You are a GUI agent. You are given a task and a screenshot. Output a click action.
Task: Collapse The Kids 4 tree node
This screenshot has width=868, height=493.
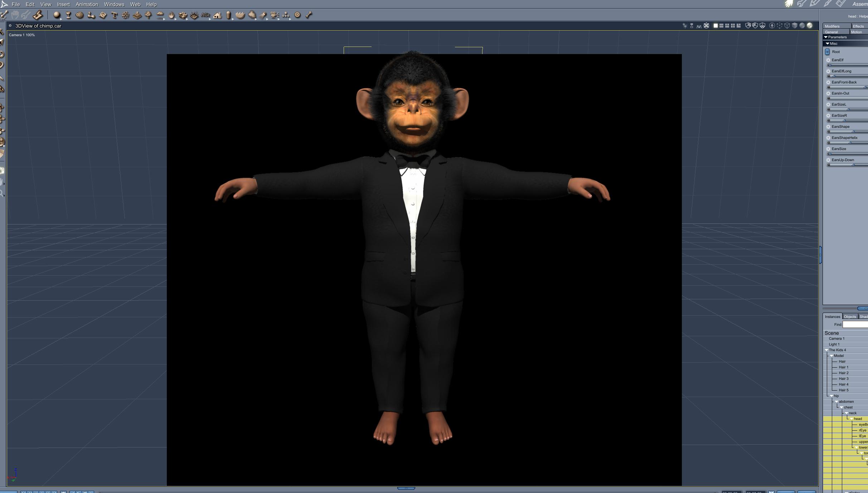(x=826, y=350)
